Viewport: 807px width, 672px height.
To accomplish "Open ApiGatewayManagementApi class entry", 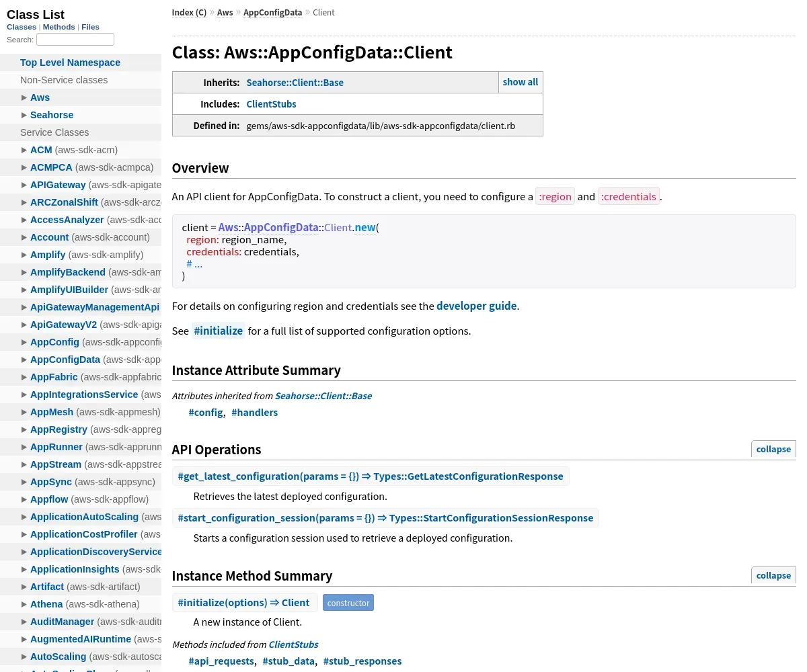I will click(95, 307).
